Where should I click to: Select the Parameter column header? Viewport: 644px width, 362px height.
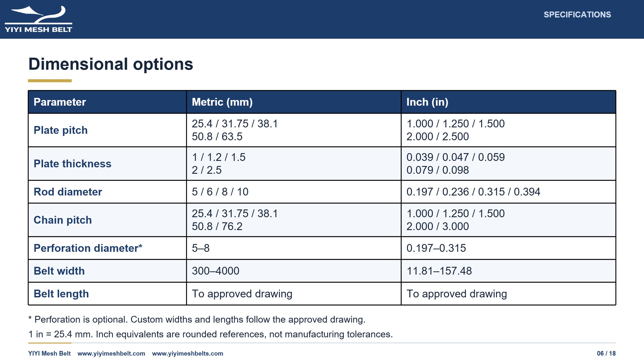(60, 102)
